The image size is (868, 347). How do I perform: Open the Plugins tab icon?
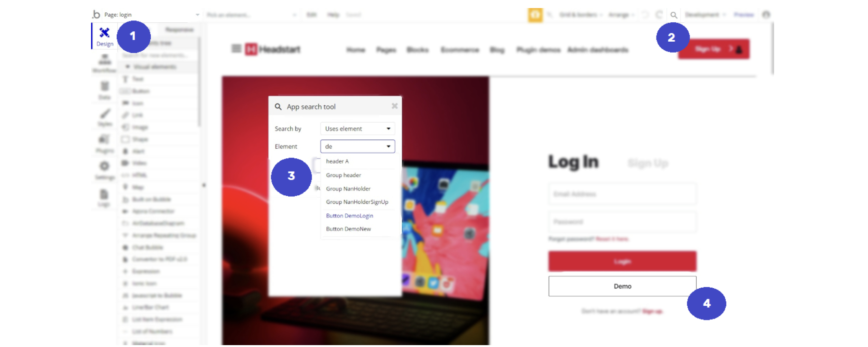tap(104, 144)
